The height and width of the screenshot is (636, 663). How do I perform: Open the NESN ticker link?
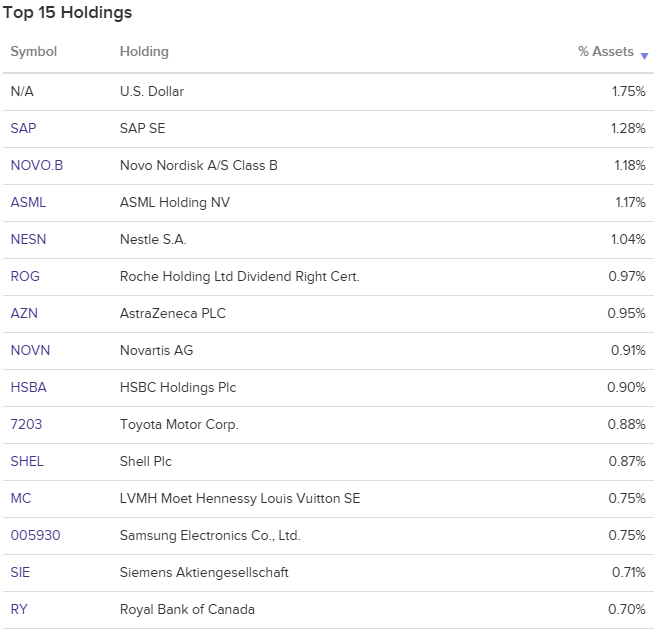coord(28,239)
